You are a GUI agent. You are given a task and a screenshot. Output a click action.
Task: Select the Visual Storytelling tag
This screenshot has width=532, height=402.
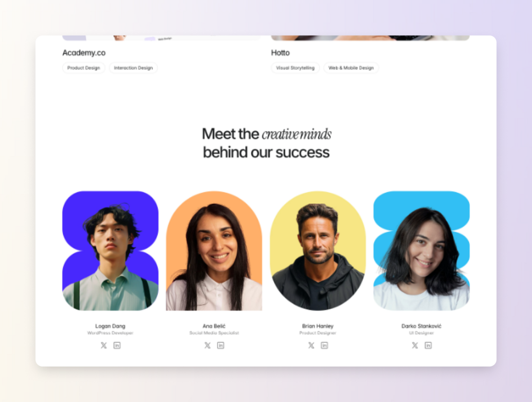pyautogui.click(x=295, y=68)
